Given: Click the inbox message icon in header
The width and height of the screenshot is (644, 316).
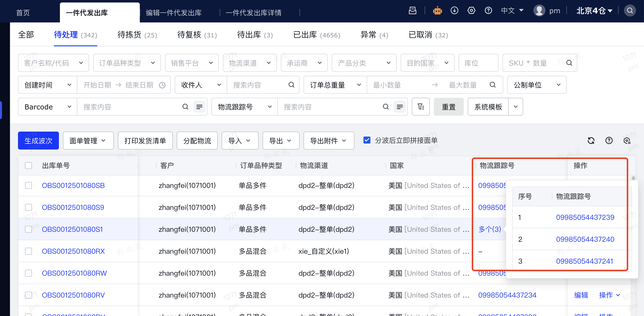Looking at the screenshot, I should click(x=413, y=11).
